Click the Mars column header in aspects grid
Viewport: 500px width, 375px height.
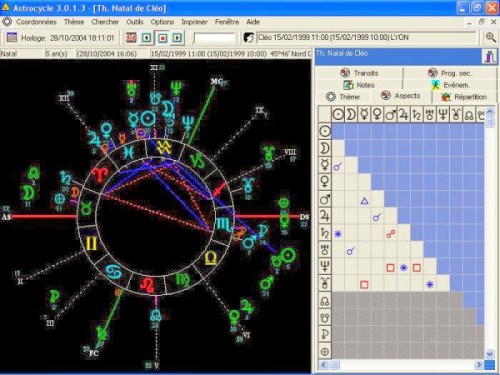[391, 115]
